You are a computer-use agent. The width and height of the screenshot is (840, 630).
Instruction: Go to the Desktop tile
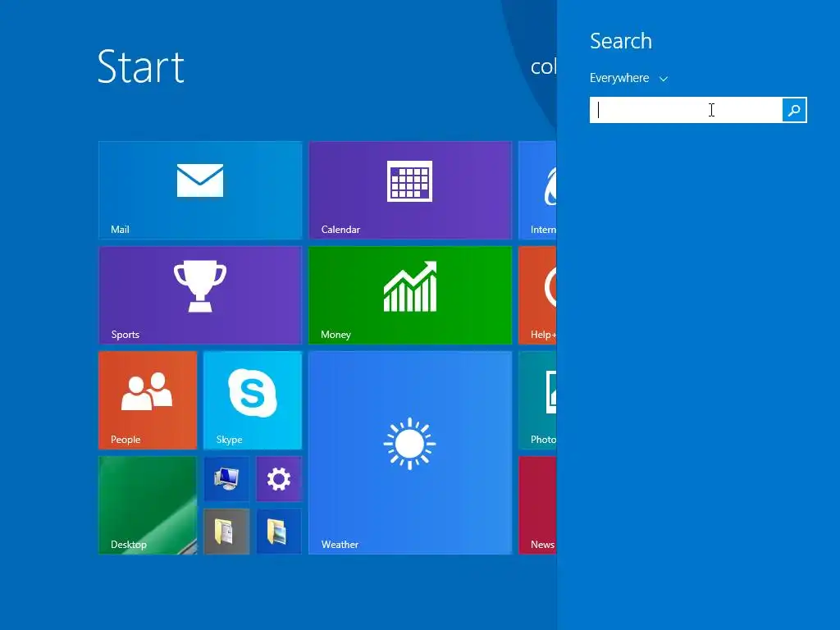148,505
